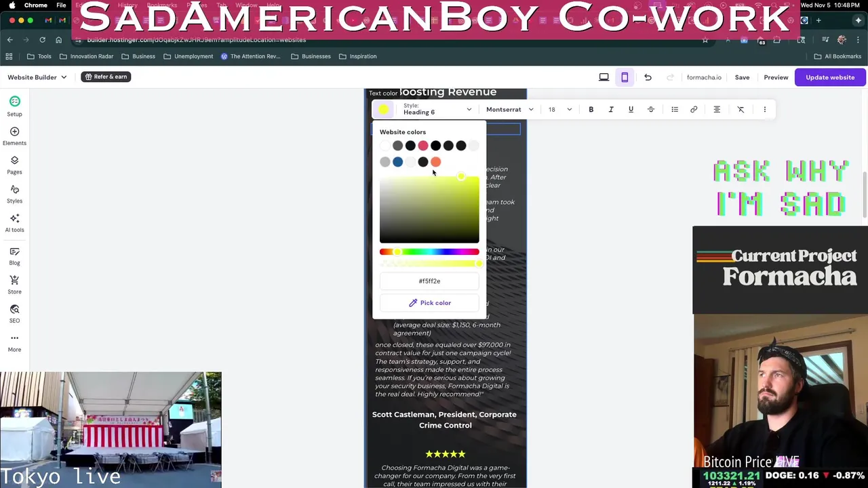Click the Pick color eyedropper button
The image size is (868, 488).
(429, 303)
